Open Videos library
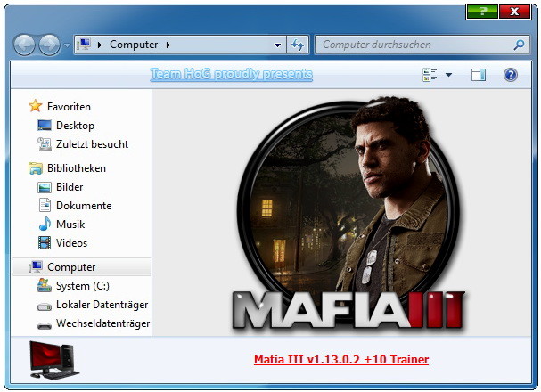This screenshot has height=392, width=541. [x=72, y=243]
